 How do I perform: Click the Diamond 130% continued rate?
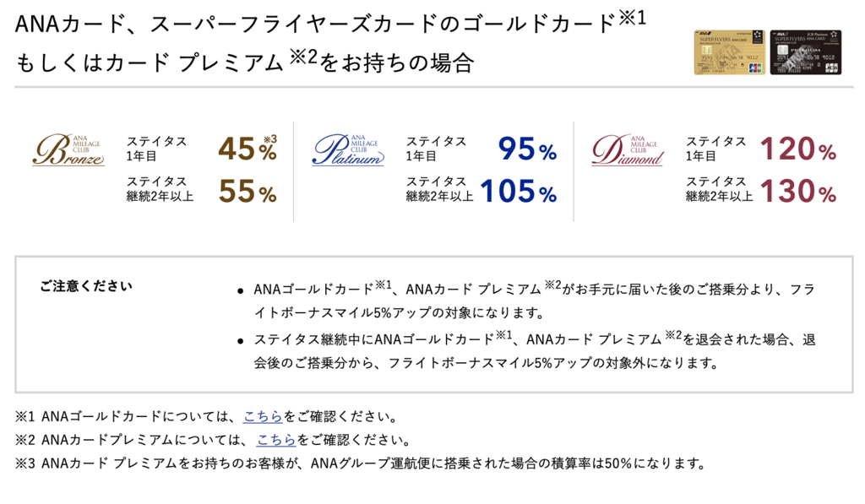[x=797, y=192]
